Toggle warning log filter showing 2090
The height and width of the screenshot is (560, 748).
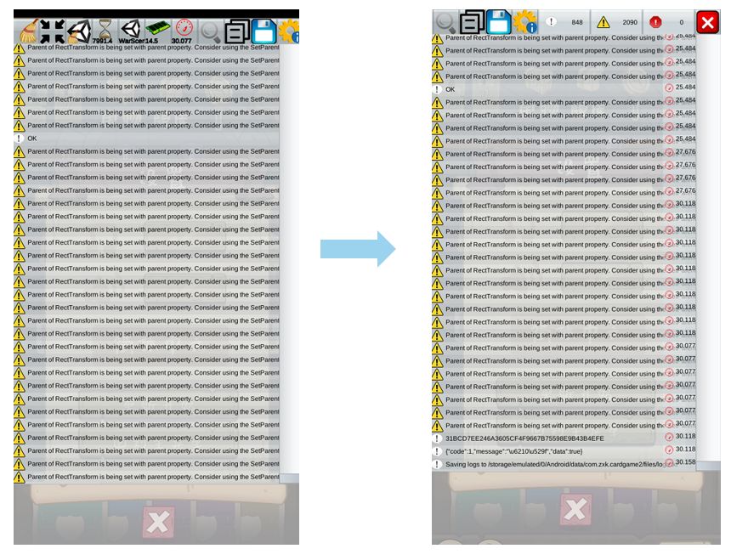click(x=616, y=22)
